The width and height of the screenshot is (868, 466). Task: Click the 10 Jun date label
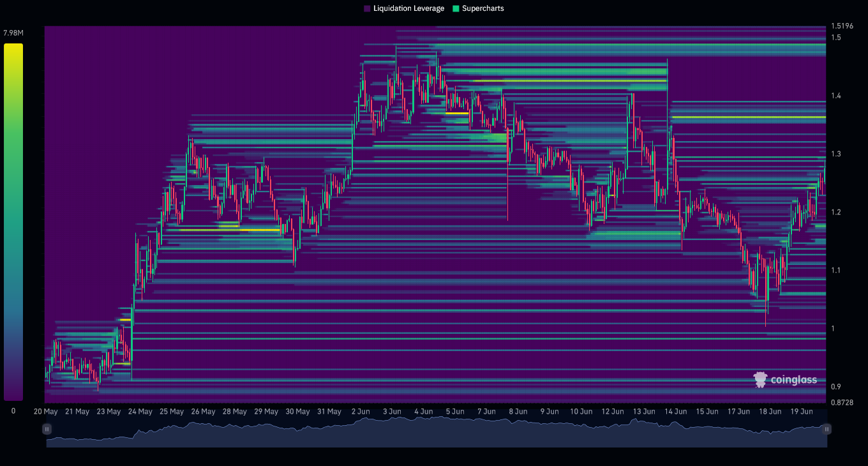(x=581, y=412)
